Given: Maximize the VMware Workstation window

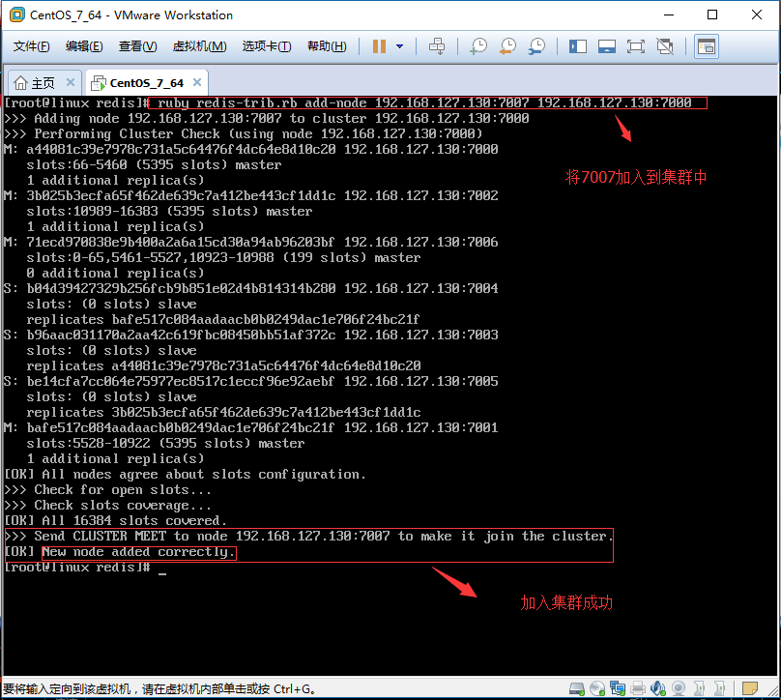Looking at the screenshot, I should pos(712,15).
